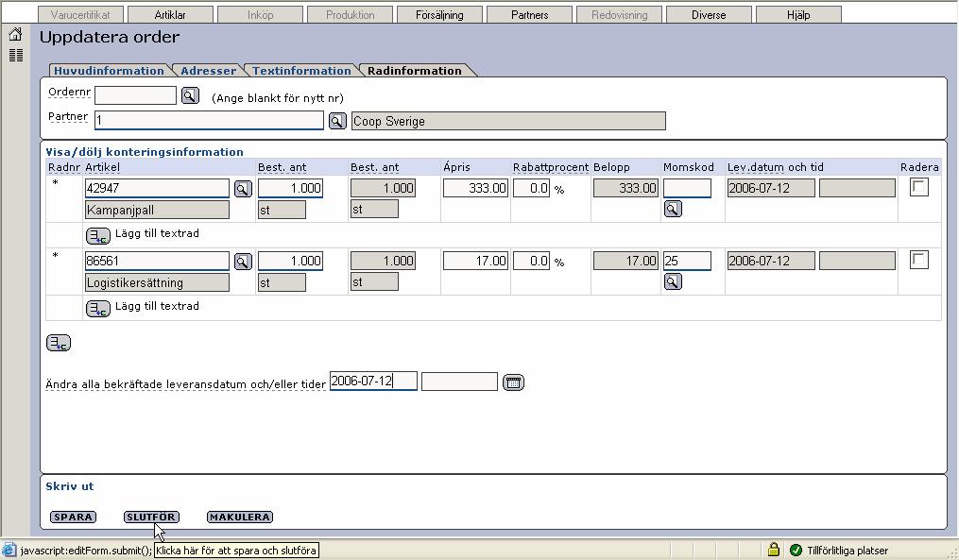Open the Diverse menu
This screenshot has width=959, height=560.
[709, 15]
